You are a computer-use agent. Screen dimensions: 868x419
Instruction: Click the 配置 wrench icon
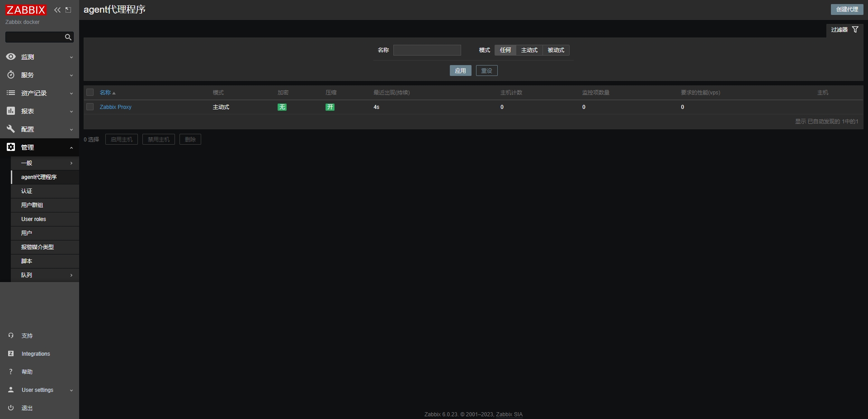[11, 129]
